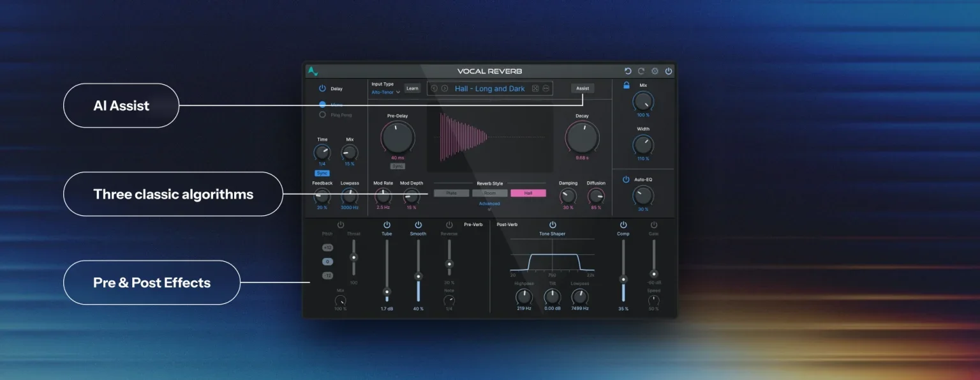Click the Diffusion knob
This screenshot has height=380, width=980.
point(596,196)
